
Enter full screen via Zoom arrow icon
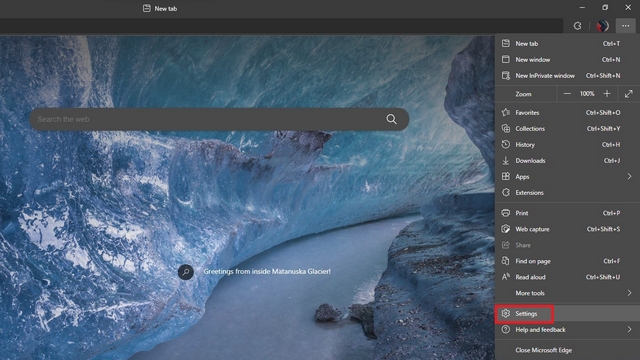[629, 94]
